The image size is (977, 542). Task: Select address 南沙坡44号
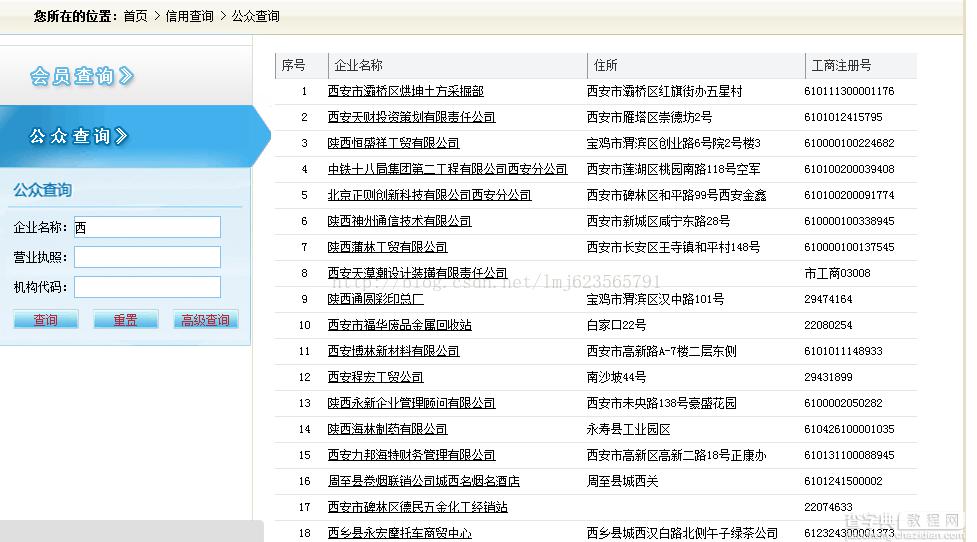click(x=616, y=378)
